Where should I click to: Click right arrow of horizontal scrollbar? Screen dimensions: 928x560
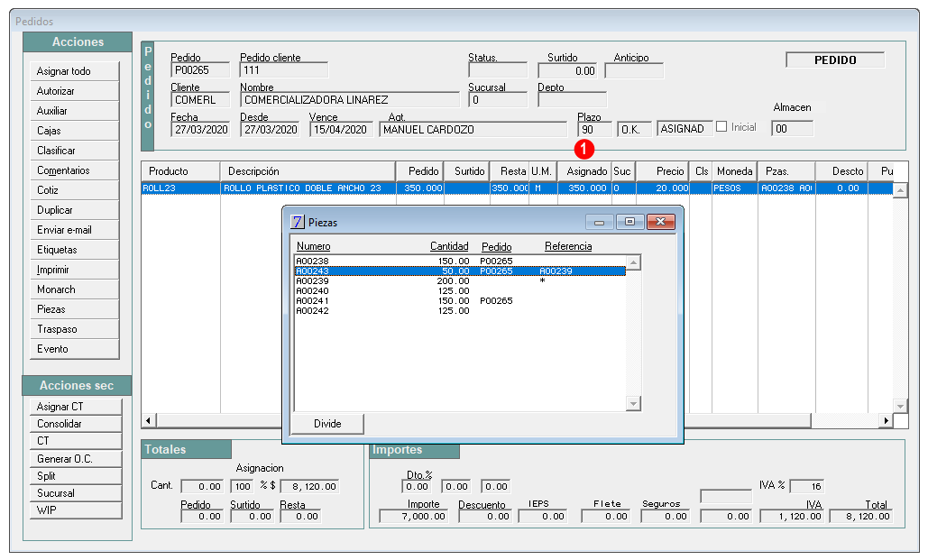point(886,420)
